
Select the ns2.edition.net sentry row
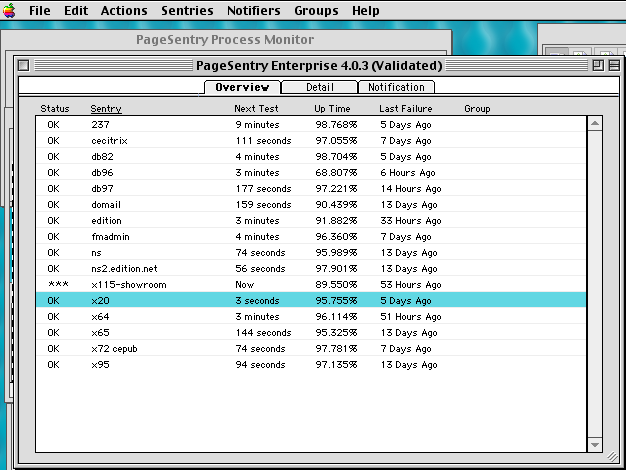pyautogui.click(x=124, y=268)
